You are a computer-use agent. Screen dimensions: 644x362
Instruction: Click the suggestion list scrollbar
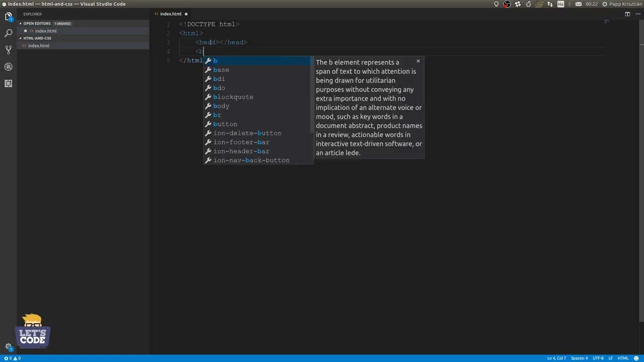point(312,96)
